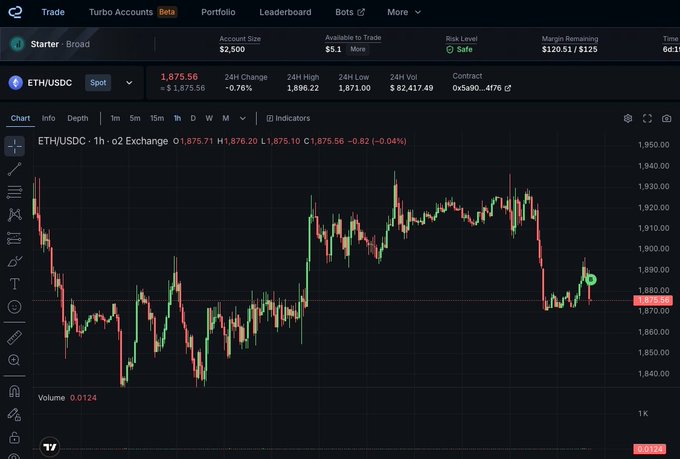Viewport: 680px width, 459px height.
Task: Toggle fullscreen chart mode
Action: [x=647, y=118]
